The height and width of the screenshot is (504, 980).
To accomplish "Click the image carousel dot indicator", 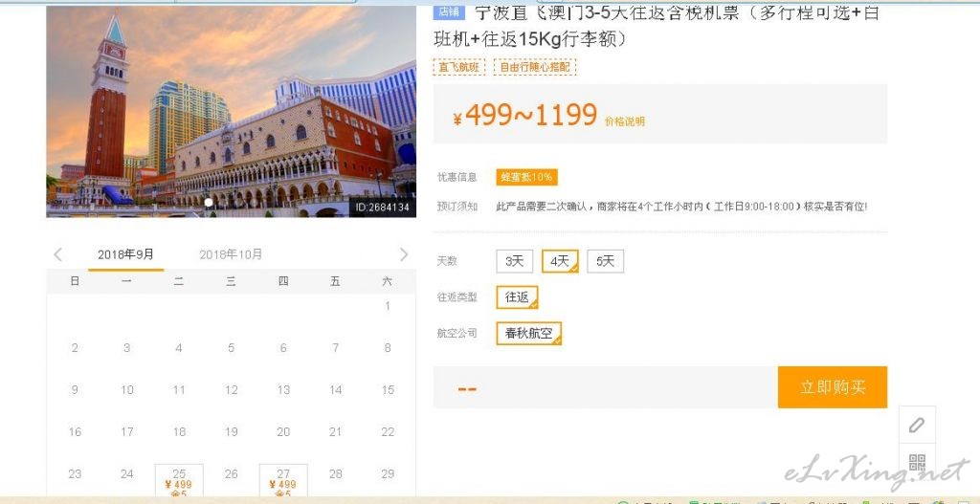I will tap(209, 203).
